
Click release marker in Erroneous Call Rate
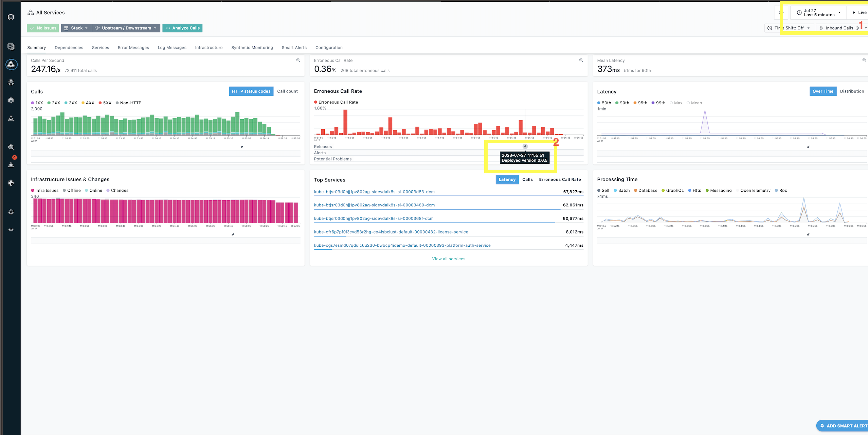tap(525, 146)
